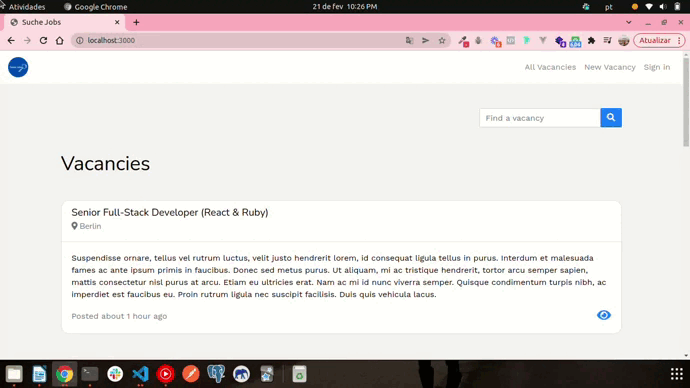Open the green extension showing a number badge
The height and width of the screenshot is (388, 690).
575,41
